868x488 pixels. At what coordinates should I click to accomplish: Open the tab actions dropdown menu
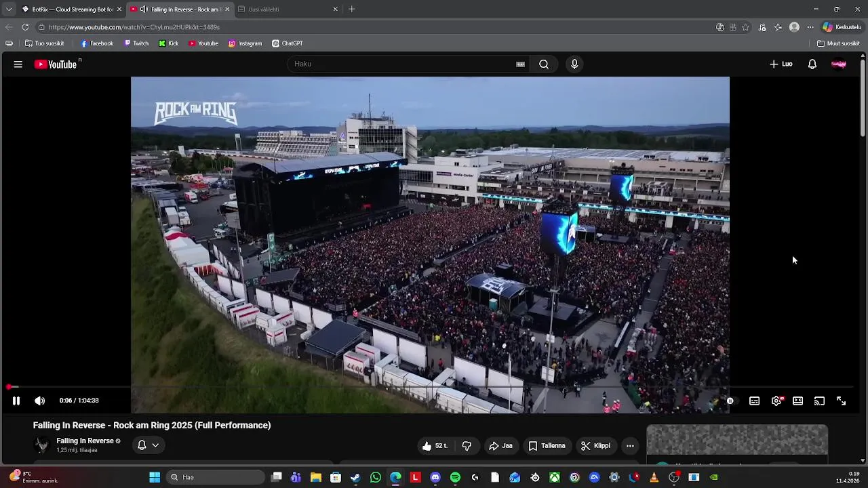point(9,9)
